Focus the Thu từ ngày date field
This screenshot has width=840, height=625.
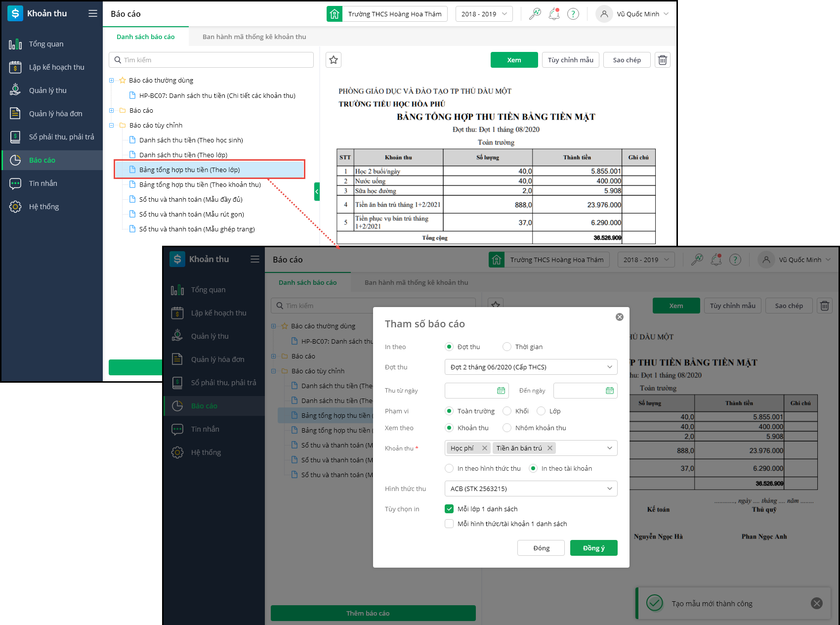[476, 391]
